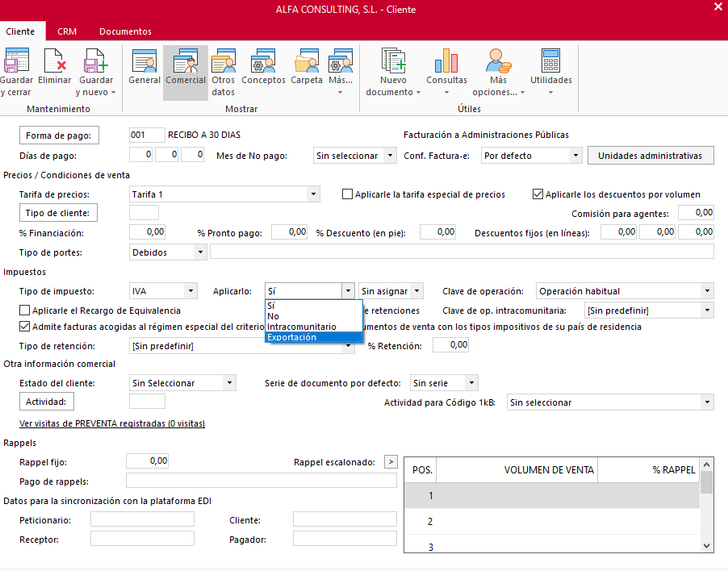Expand Mes de No pago dropdown
The image size is (728, 571).
pyautogui.click(x=391, y=156)
